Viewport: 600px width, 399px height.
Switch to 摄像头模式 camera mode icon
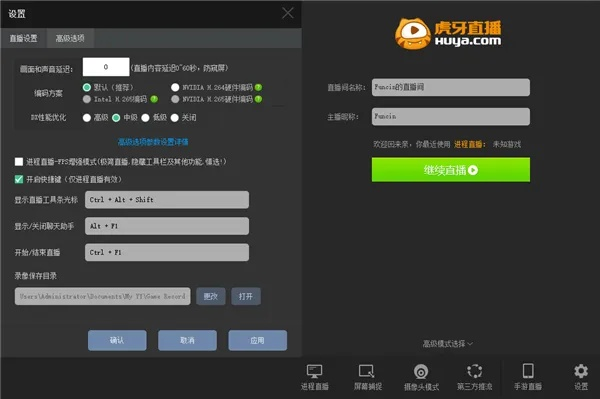421,371
